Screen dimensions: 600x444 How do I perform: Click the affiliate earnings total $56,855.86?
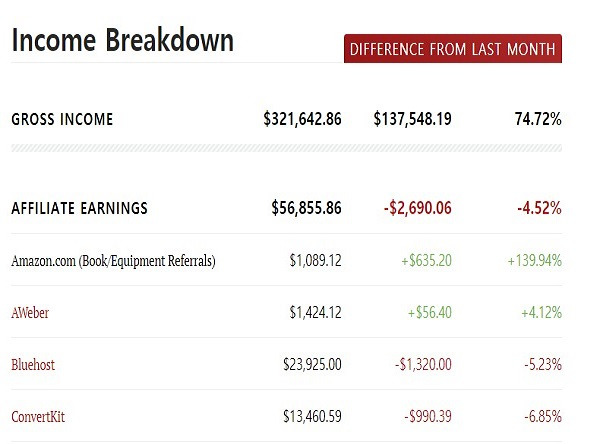click(306, 208)
